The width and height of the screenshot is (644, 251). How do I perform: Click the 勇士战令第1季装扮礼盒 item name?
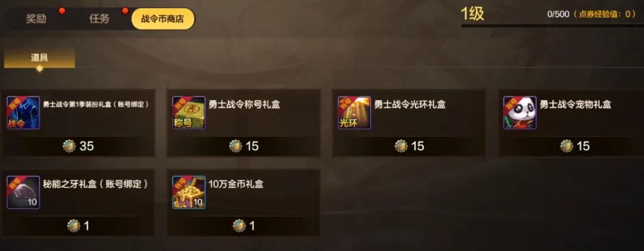click(95, 105)
